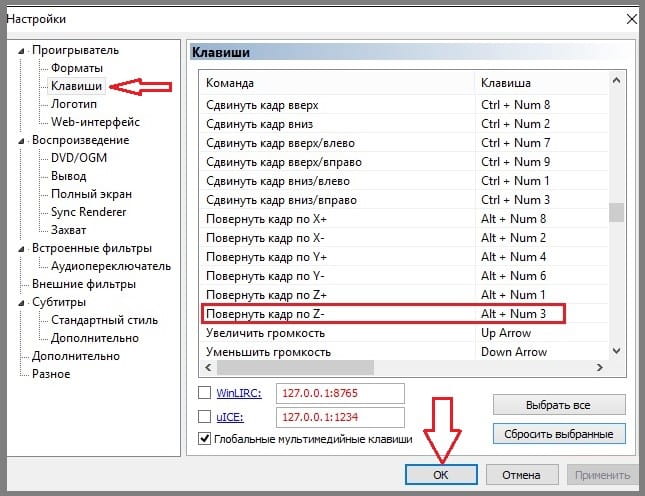The height and width of the screenshot is (496, 645).
Task: Click the Выбрать все button
Action: coord(559,405)
